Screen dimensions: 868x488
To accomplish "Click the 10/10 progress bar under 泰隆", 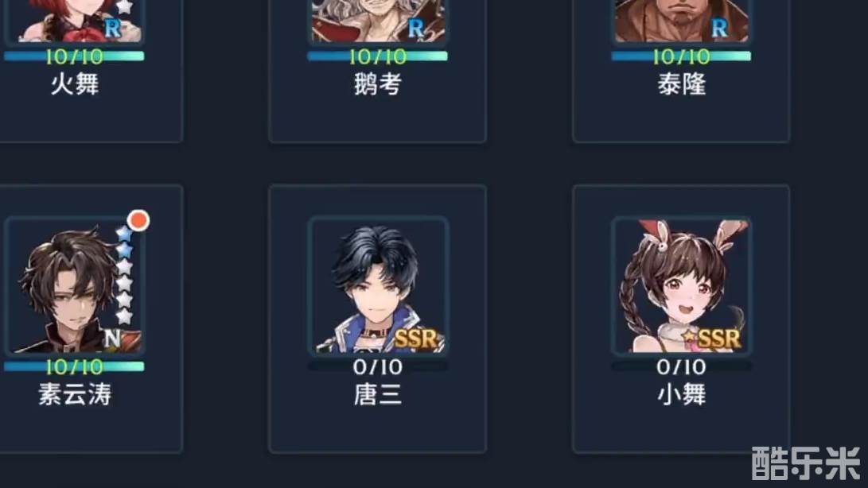I will click(682, 56).
